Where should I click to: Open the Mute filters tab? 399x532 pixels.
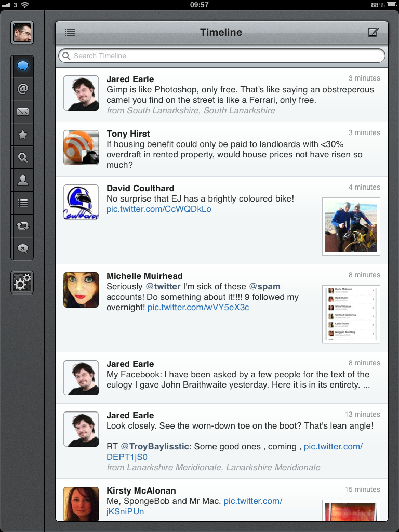(22, 248)
